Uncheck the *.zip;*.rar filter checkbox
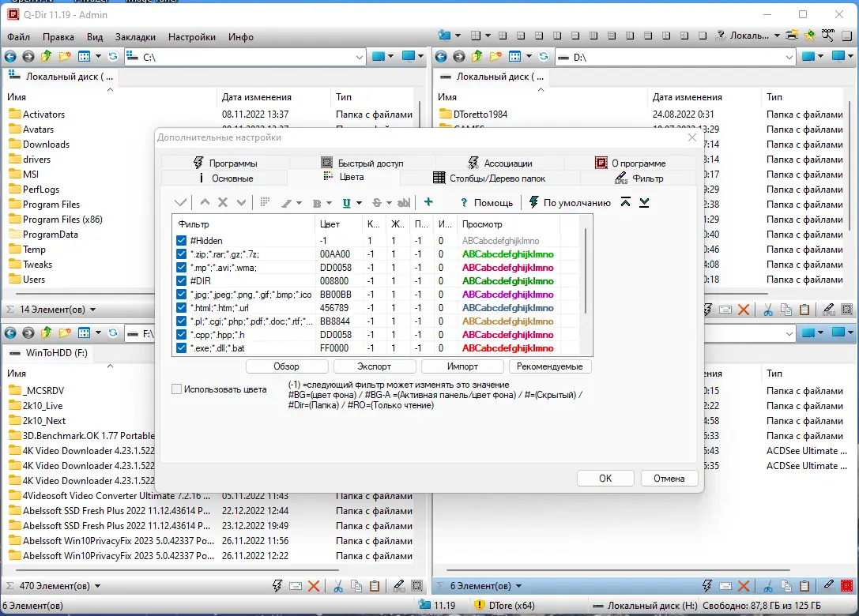The image size is (859, 616). click(x=181, y=254)
